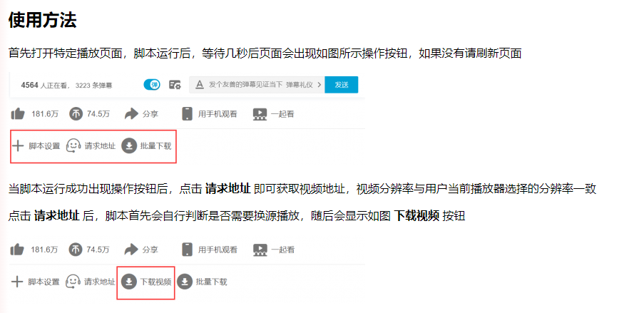The height and width of the screenshot is (313, 644).
Task: Click the highlighted 下载视频 download button
Action: 145,282
